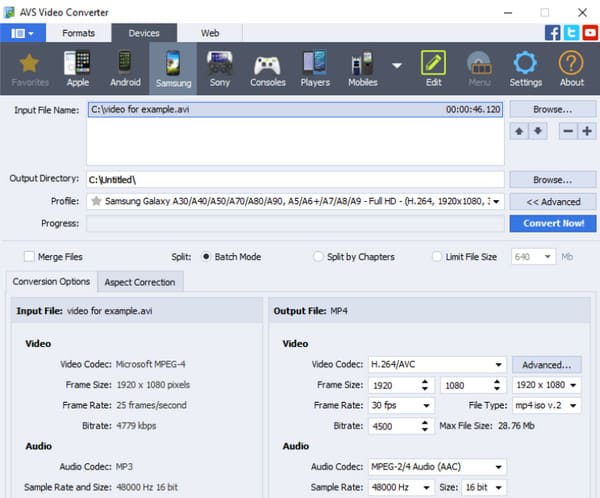
Task: Click the Output Directory path field
Action: coord(295,180)
